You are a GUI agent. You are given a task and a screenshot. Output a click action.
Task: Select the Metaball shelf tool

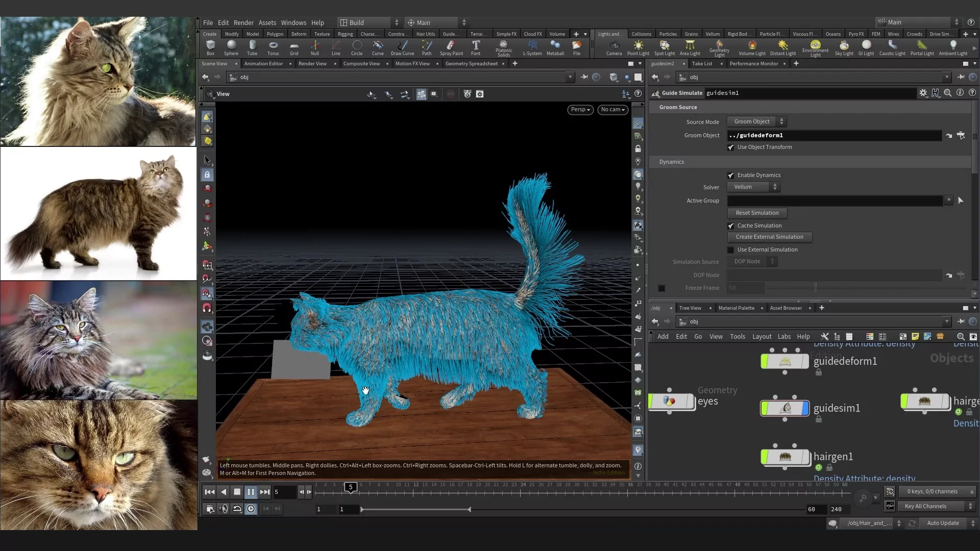coord(555,47)
